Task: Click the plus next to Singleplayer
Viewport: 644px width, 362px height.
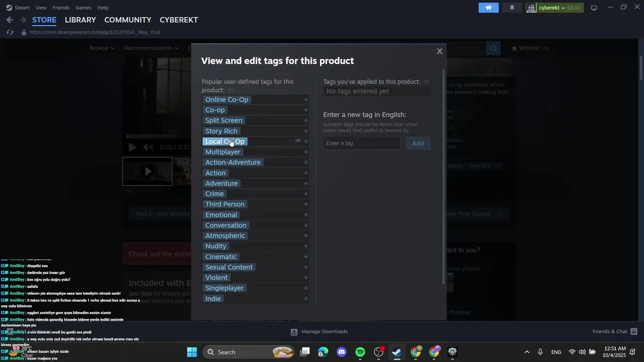Action: 306,288
